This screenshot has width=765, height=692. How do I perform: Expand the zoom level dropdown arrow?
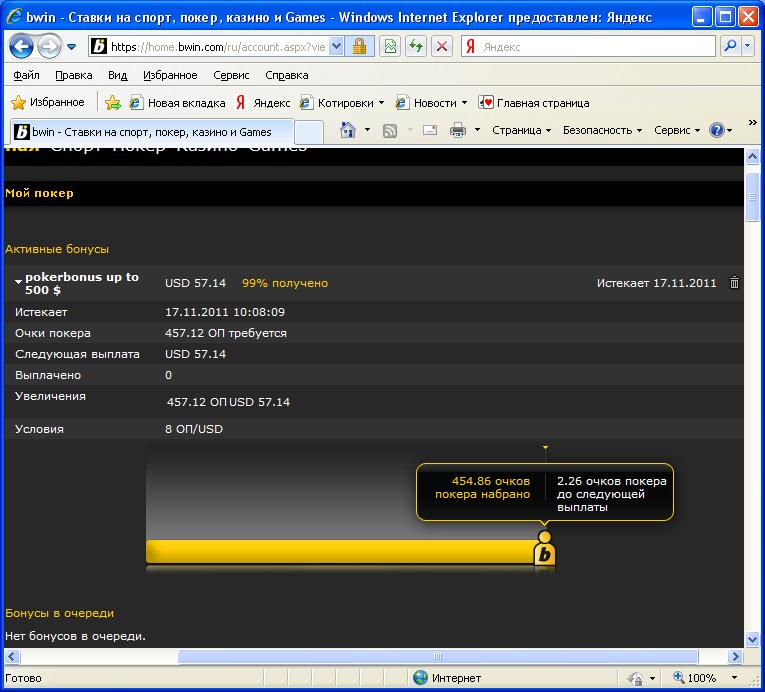click(734, 677)
